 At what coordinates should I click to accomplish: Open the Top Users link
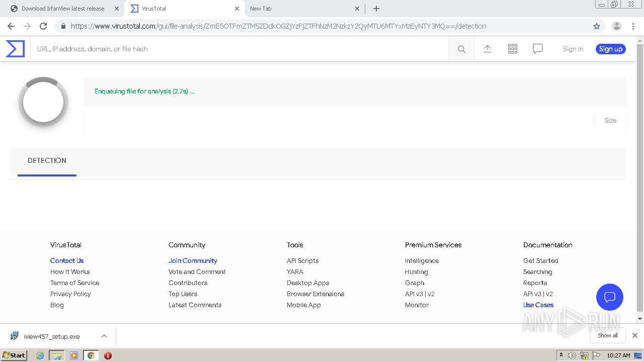point(183,294)
